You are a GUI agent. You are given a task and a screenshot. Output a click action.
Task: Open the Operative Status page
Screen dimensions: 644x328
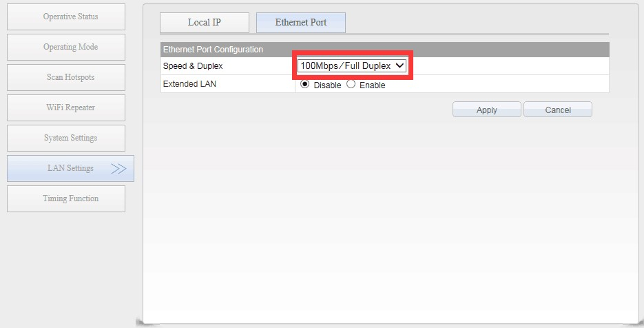66,17
